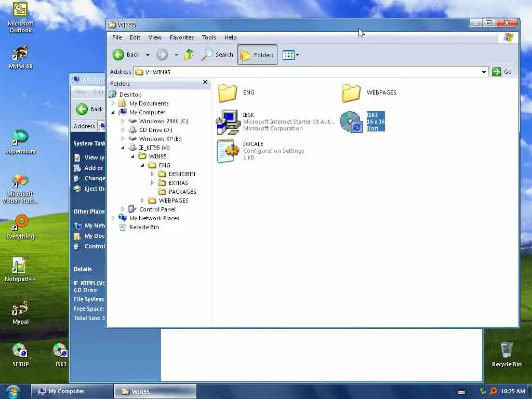Click the keyboard icon in tray
The image size is (532, 399).
(x=461, y=392)
